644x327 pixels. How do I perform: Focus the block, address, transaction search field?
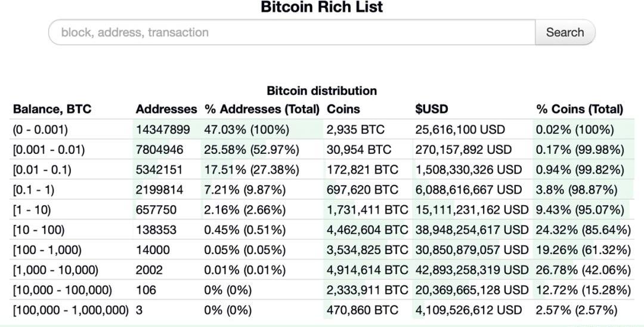(x=292, y=32)
